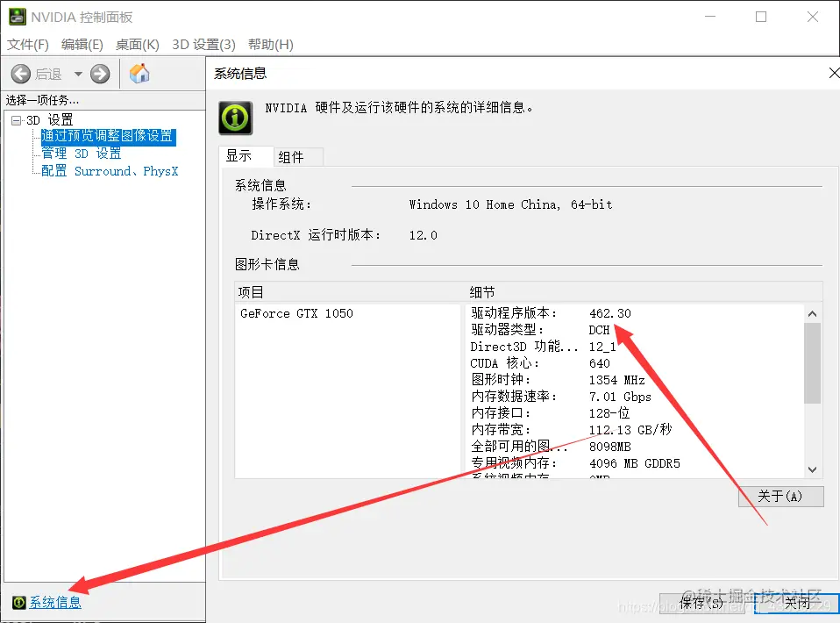The width and height of the screenshot is (840, 623).
Task: Select 管理 3D 设置 tree item
Action: pyautogui.click(x=82, y=154)
